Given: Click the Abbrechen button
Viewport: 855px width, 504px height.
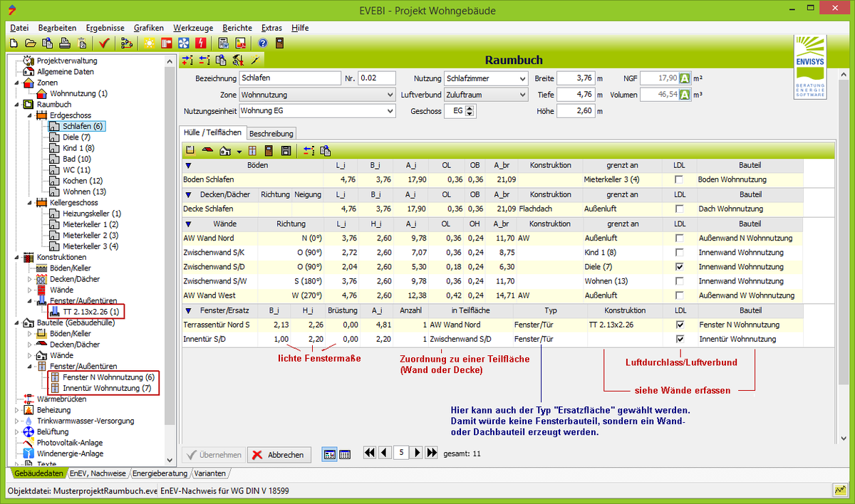Looking at the screenshot, I should pyautogui.click(x=279, y=455).
